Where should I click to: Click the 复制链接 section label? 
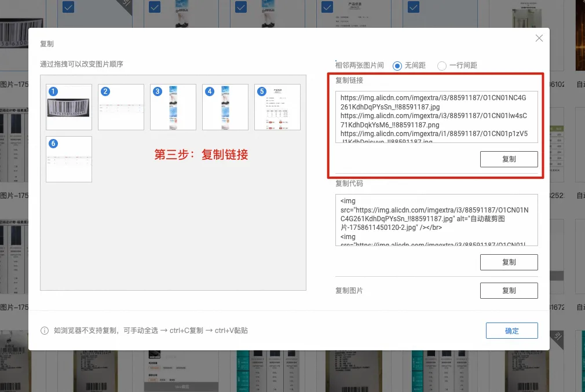(349, 80)
